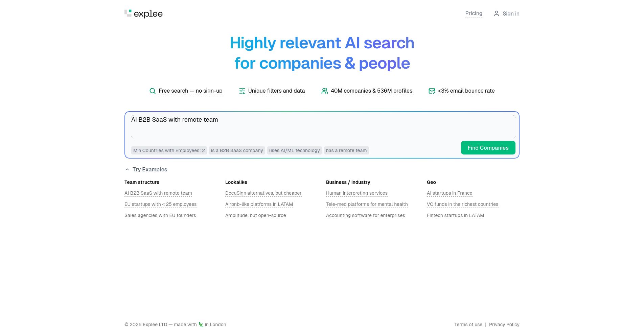The image size is (644, 336).
Task: Open 'AI startups in France' example
Action: 449,193
